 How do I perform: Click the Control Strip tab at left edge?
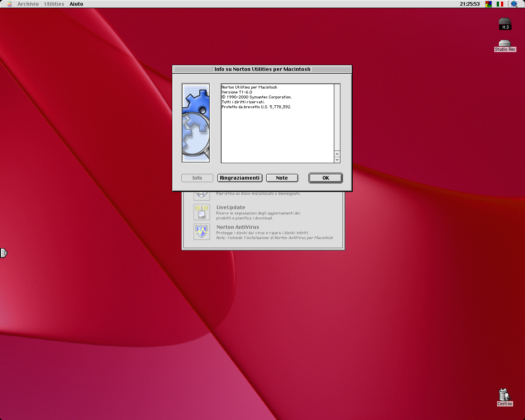pos(4,253)
